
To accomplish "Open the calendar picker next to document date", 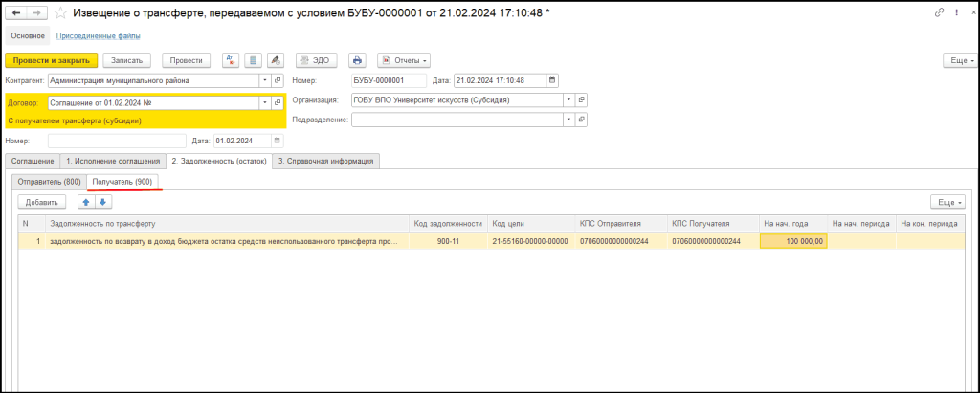I will [x=551, y=80].
